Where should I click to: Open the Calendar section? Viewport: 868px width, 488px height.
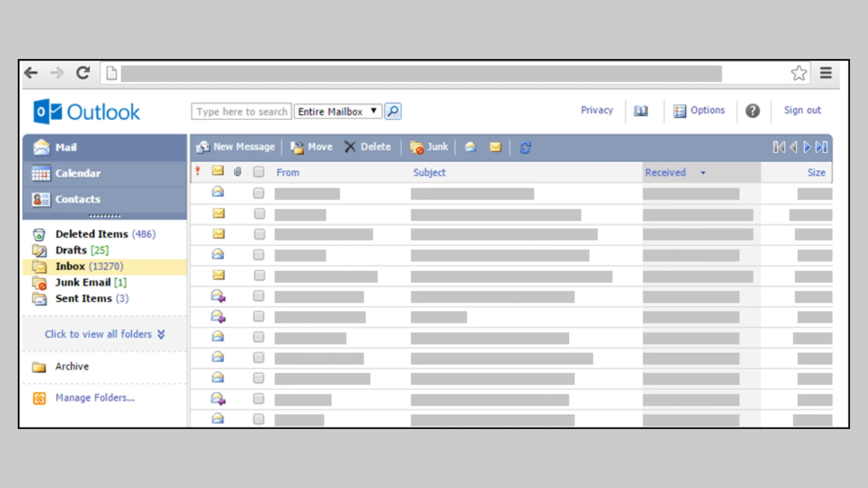(105, 174)
